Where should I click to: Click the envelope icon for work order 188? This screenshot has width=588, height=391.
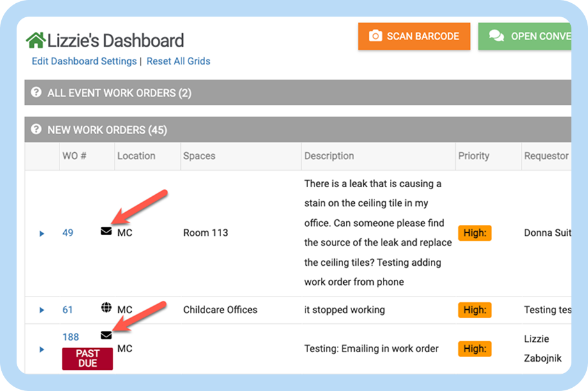[x=106, y=335]
